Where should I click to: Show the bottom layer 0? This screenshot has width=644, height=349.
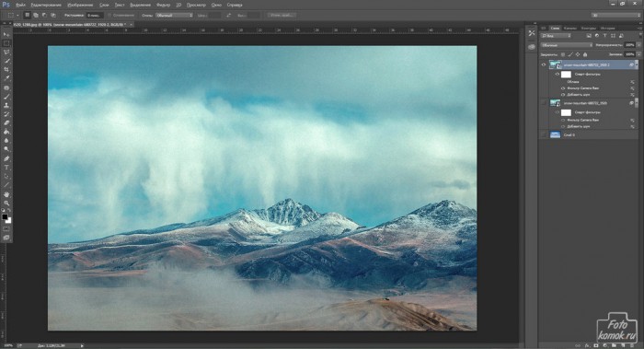pyautogui.click(x=544, y=134)
